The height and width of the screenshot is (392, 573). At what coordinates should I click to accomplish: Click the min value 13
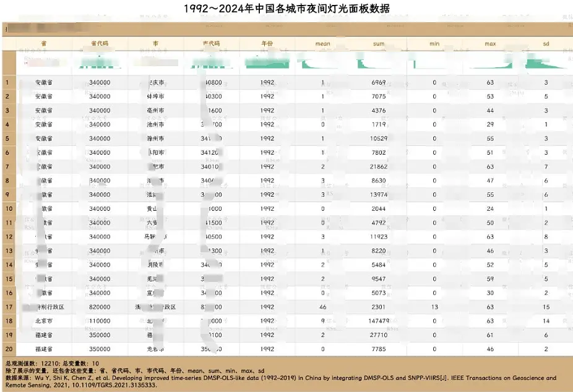point(434,307)
